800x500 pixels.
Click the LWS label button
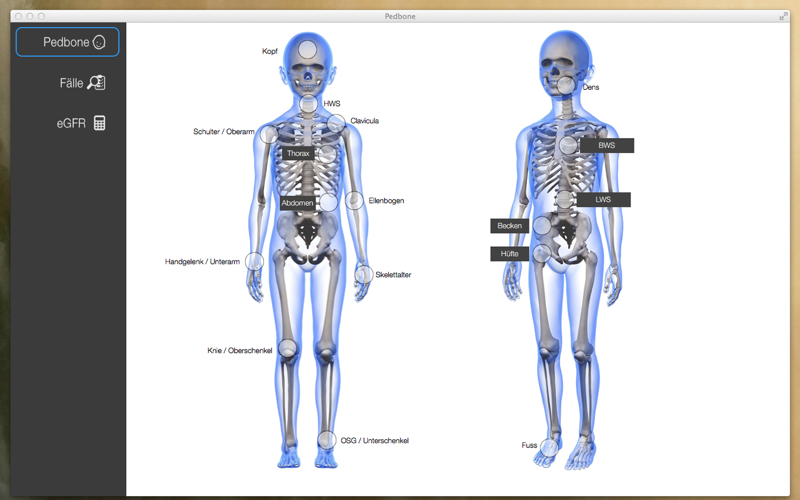click(603, 199)
